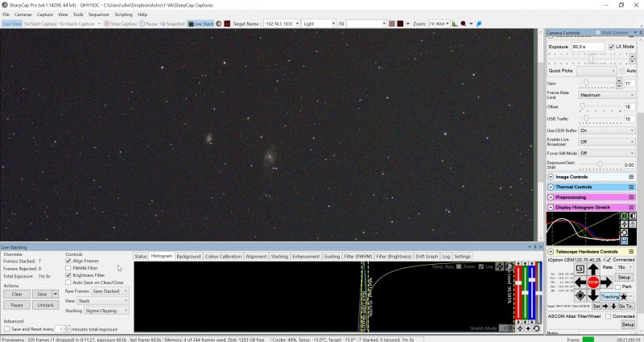This screenshot has height=342, width=644.
Task: Enable Auto Save on Clear/Close
Action: (68, 282)
